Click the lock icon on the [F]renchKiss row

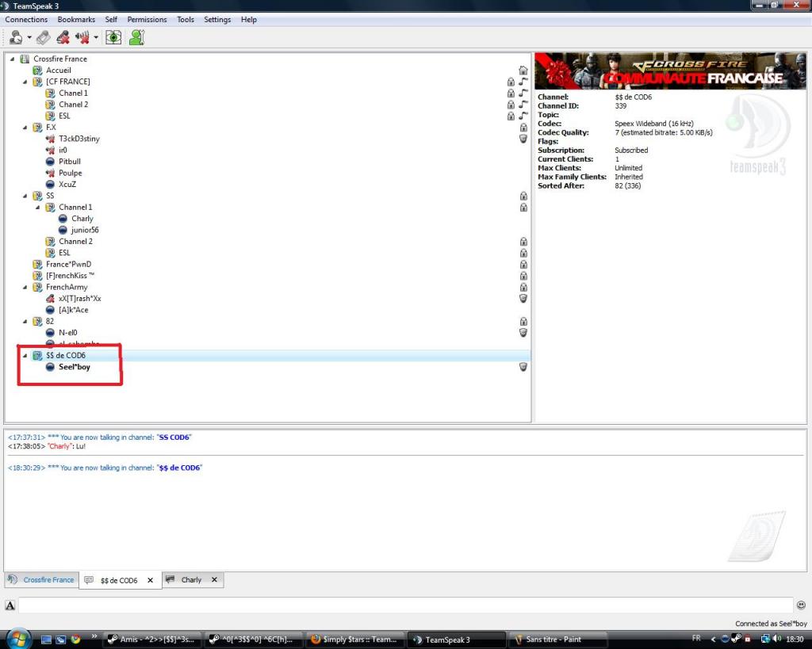pyautogui.click(x=523, y=276)
